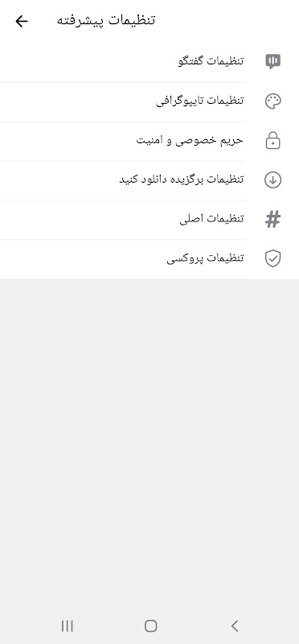The height and width of the screenshot is (644, 299).
Task: Tap the circled download arrow icon
Action: (272, 180)
